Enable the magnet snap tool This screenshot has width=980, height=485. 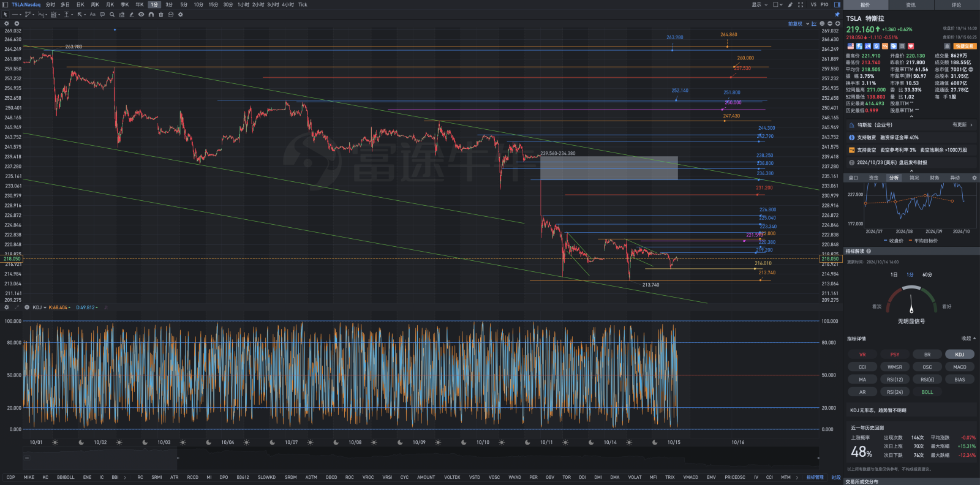[x=151, y=14]
